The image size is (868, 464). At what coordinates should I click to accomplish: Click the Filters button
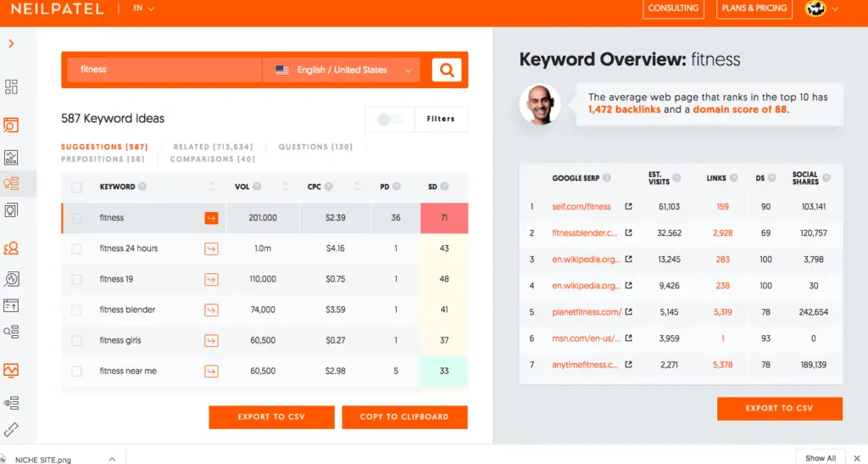click(441, 119)
